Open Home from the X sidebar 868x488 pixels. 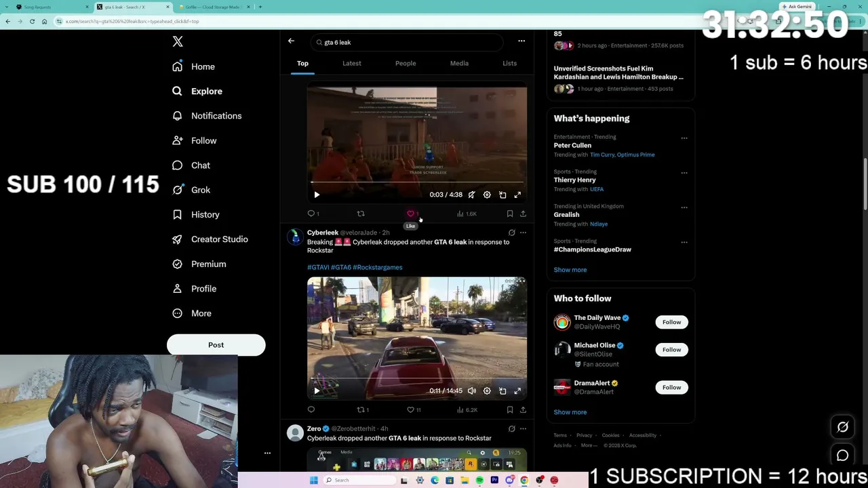[193, 66]
